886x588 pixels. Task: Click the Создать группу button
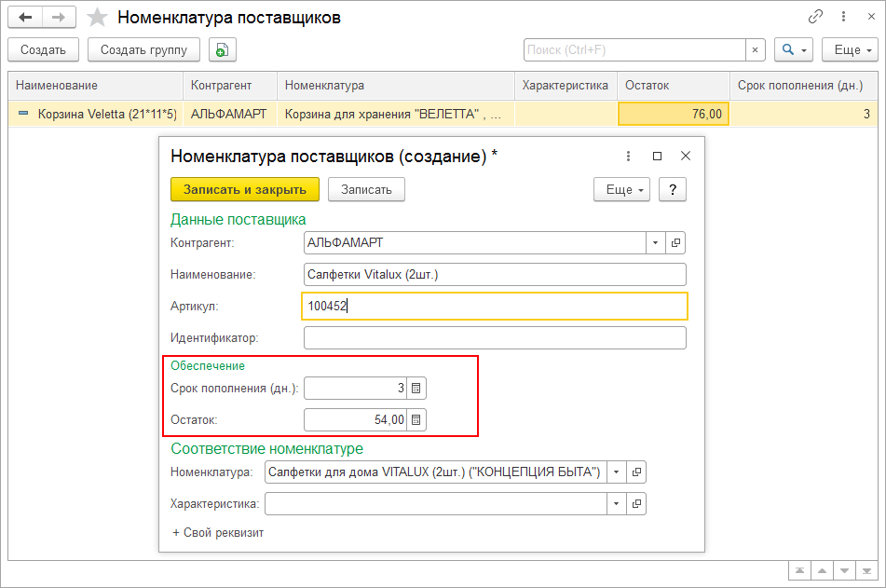(x=143, y=49)
